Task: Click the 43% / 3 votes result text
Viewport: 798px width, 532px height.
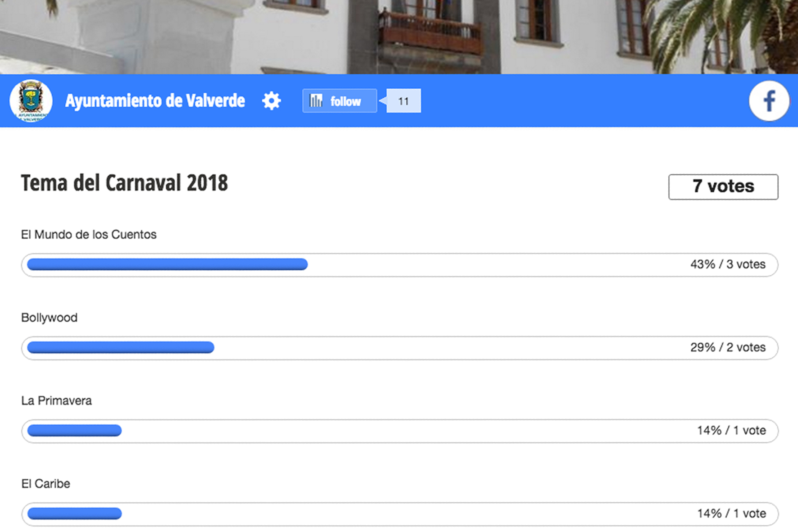Action: pyautogui.click(x=727, y=264)
